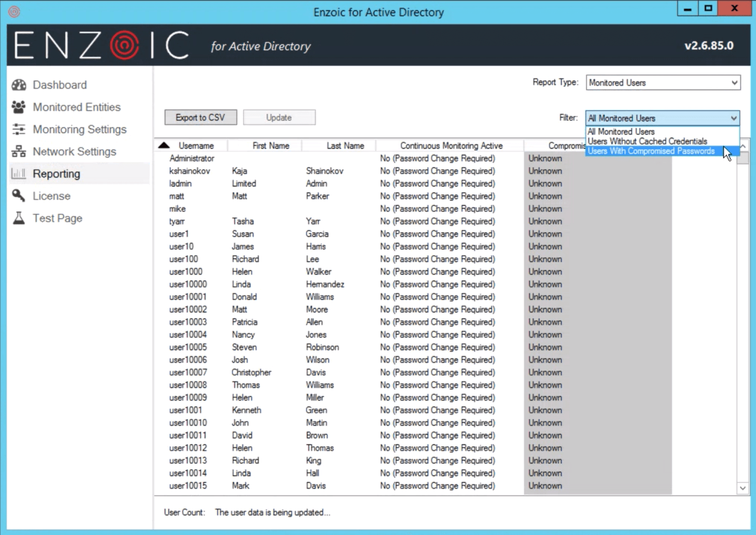
Task: Click first name Christopher
Action: (252, 372)
